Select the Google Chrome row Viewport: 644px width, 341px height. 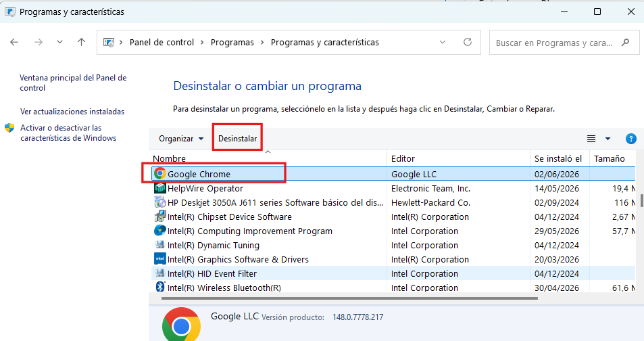tap(393, 174)
